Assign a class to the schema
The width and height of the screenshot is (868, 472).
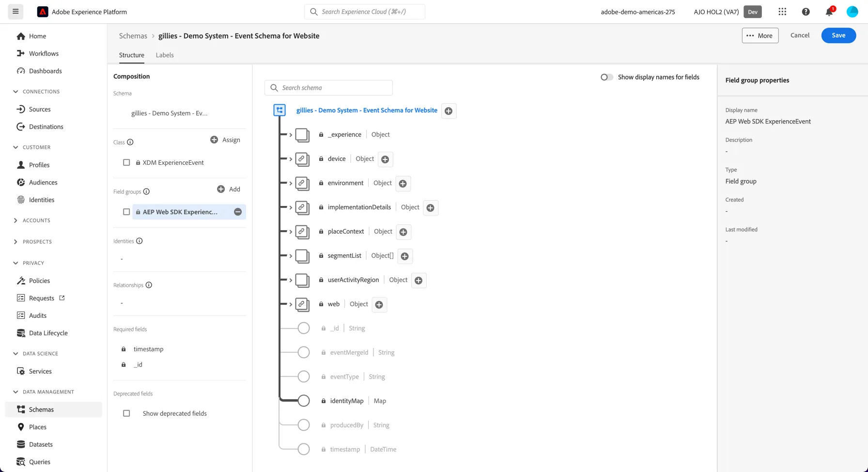pos(225,140)
